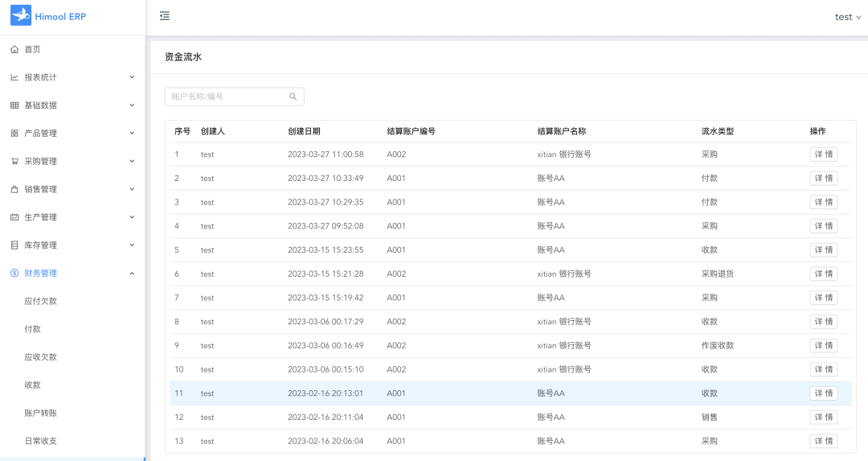868x461 pixels.
Task: Click the 采购管理 shopping cart icon
Action: click(14, 161)
